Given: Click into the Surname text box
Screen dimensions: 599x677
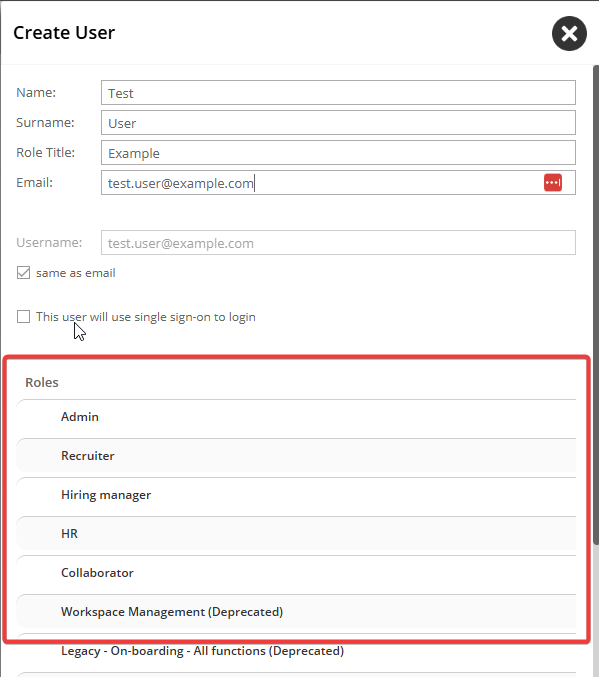Looking at the screenshot, I should click(x=338, y=123).
